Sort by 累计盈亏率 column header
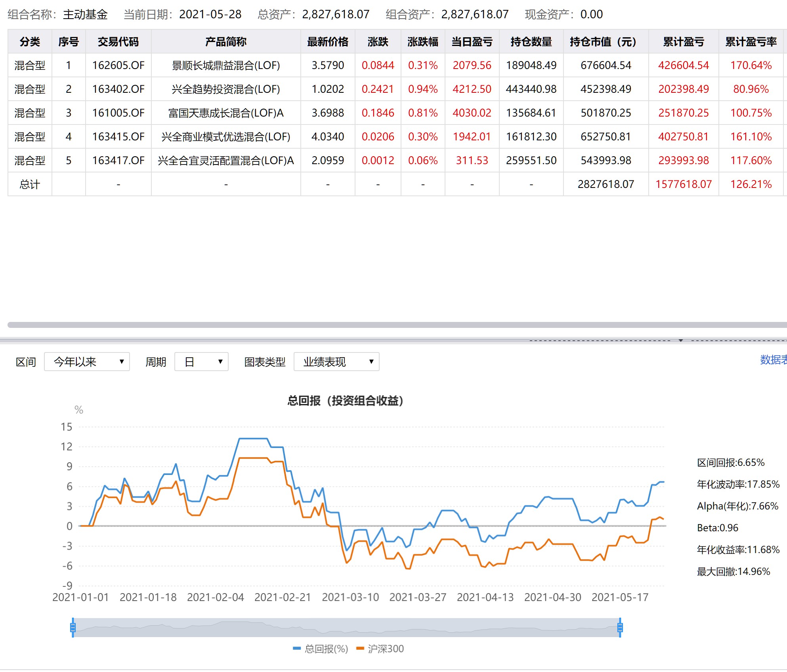 click(751, 42)
